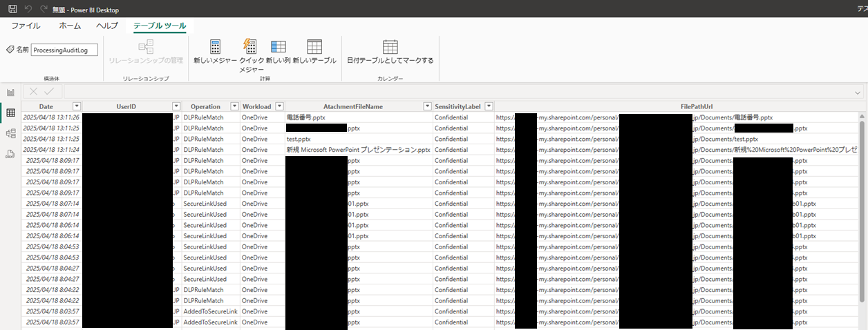868x330 pixels.
Task: Open Operation column filter dropdown
Action: pyautogui.click(x=234, y=106)
